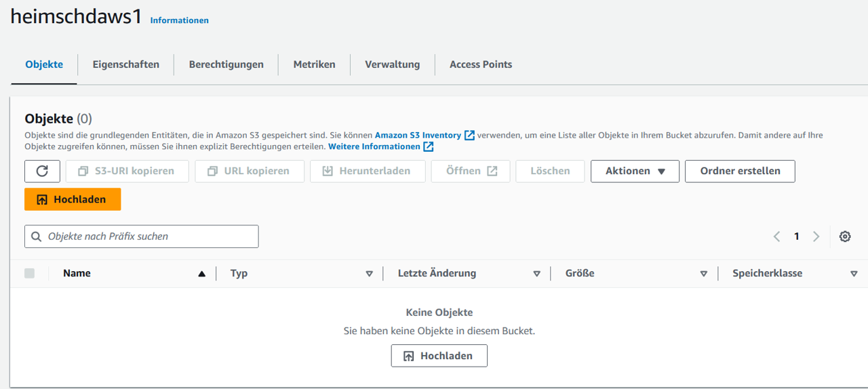868x389 pixels.
Task: Click the refresh objects icon button
Action: [42, 171]
